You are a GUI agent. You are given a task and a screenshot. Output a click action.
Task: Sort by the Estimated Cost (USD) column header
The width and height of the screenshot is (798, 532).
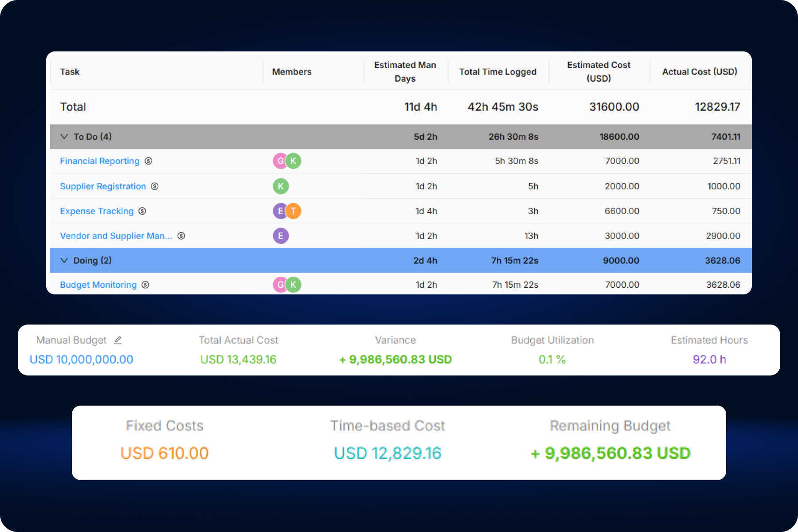(598, 71)
